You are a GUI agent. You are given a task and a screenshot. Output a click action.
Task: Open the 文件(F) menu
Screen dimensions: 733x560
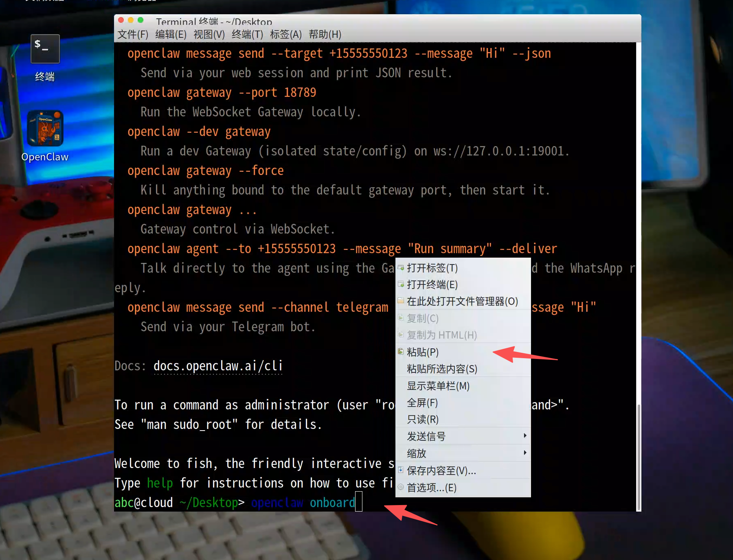point(133,35)
